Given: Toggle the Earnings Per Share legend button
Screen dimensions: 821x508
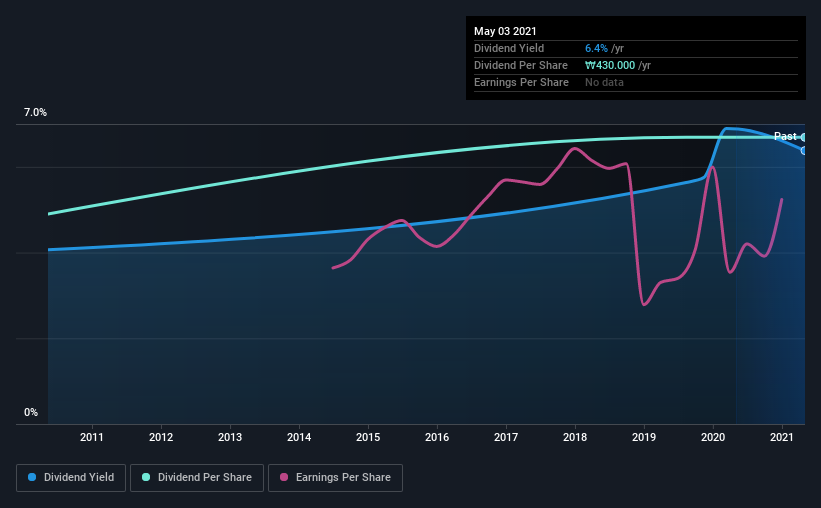Looking at the screenshot, I should [x=335, y=478].
